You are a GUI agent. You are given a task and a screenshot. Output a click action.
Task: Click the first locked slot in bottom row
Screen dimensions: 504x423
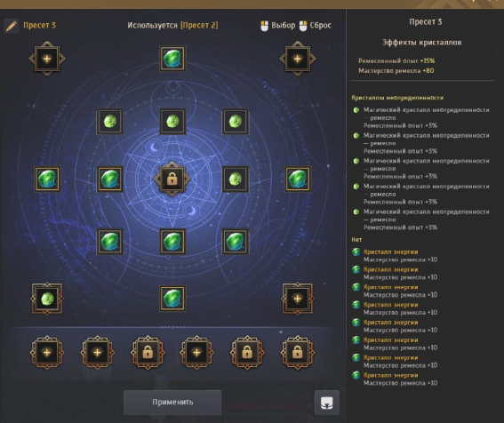[x=148, y=353]
